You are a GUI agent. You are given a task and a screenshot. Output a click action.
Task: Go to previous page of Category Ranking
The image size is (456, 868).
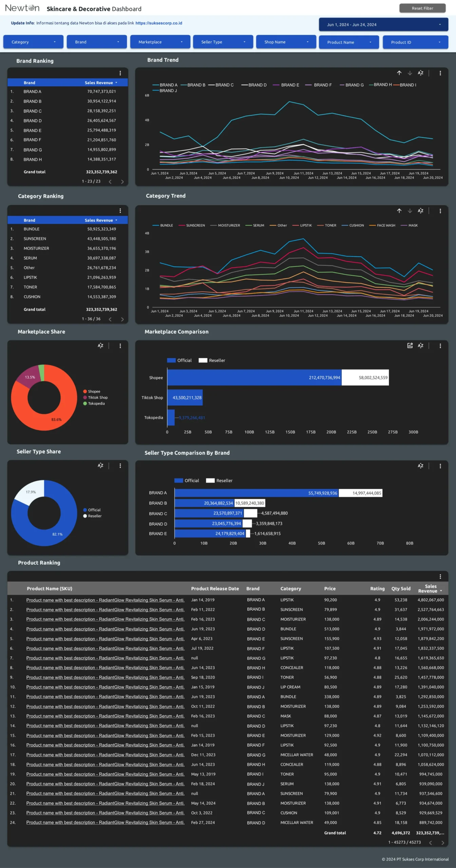[x=110, y=319]
